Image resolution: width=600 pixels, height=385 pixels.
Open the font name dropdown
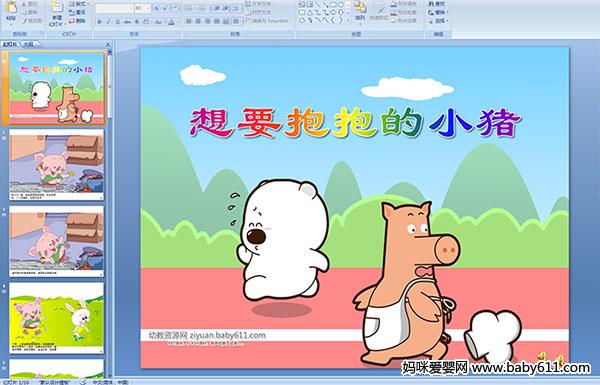point(114,8)
